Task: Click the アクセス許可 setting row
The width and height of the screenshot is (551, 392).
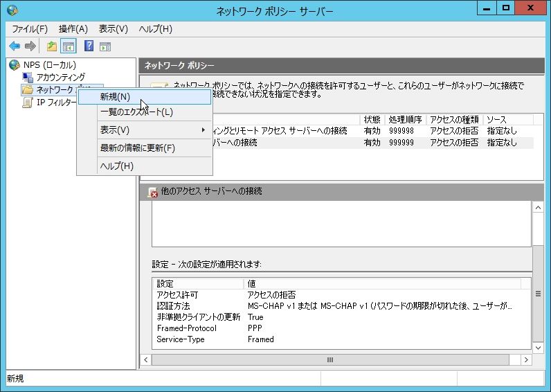Action: pos(341,294)
